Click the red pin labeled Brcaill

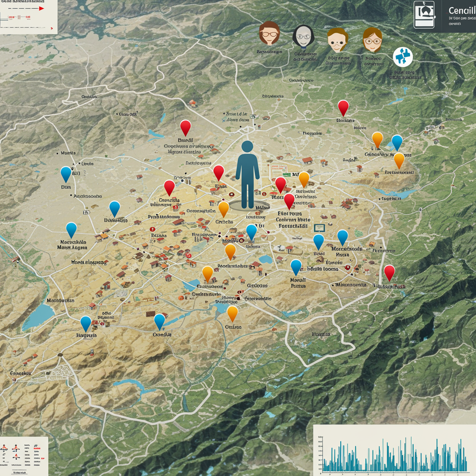185,127
